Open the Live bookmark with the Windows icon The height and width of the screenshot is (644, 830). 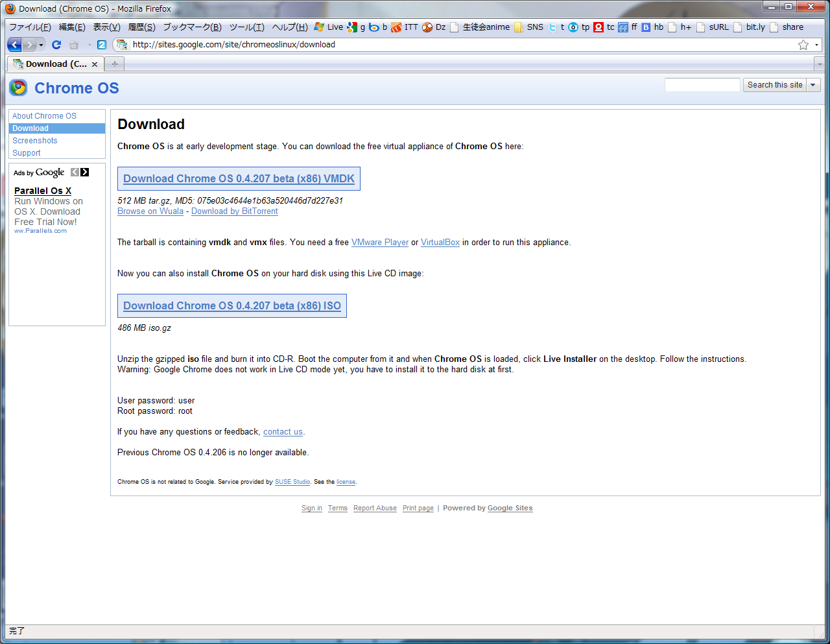pos(329,27)
